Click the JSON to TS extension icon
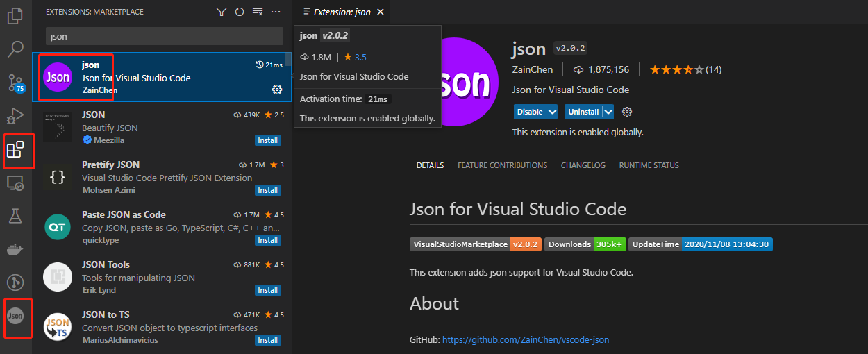The image size is (868, 354). click(x=57, y=327)
